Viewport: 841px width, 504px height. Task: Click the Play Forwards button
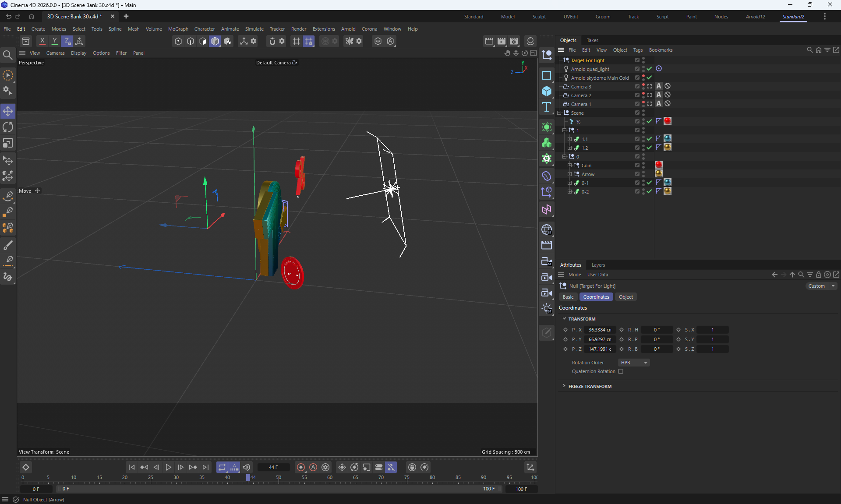[x=168, y=467]
